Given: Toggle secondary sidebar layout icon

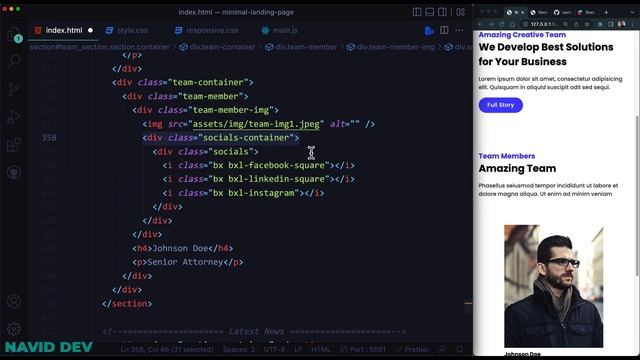Looking at the screenshot, I should [x=442, y=12].
